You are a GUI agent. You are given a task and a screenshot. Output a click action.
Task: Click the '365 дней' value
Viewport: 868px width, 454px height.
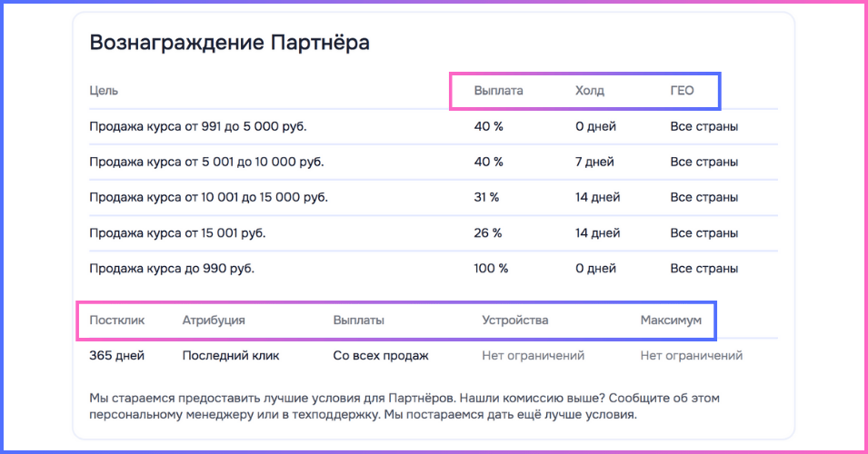(117, 356)
